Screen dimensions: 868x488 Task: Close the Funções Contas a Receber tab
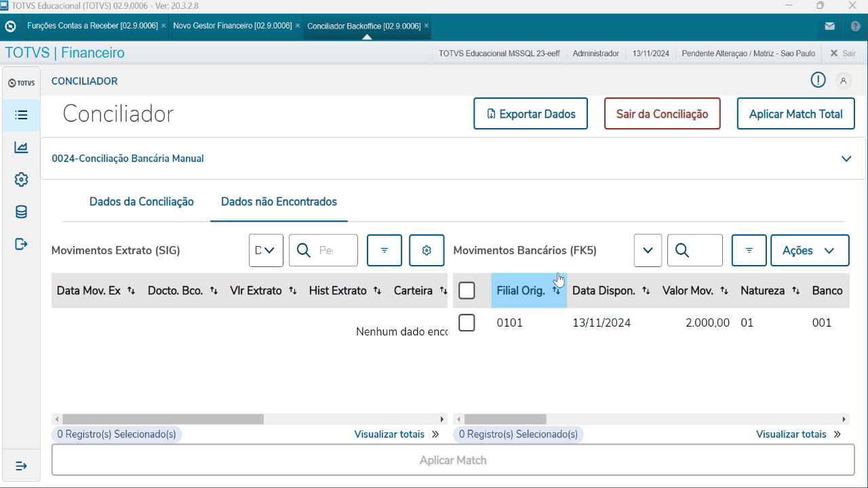pos(163,26)
